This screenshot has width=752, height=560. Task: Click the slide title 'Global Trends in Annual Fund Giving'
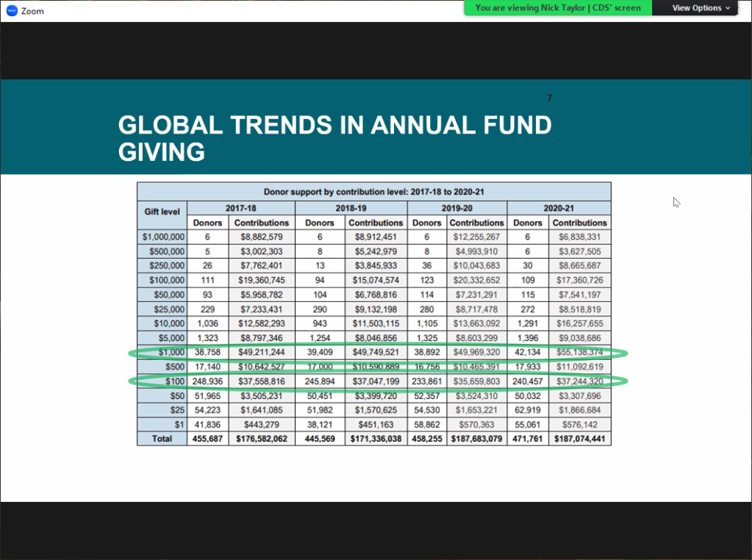pyautogui.click(x=334, y=138)
